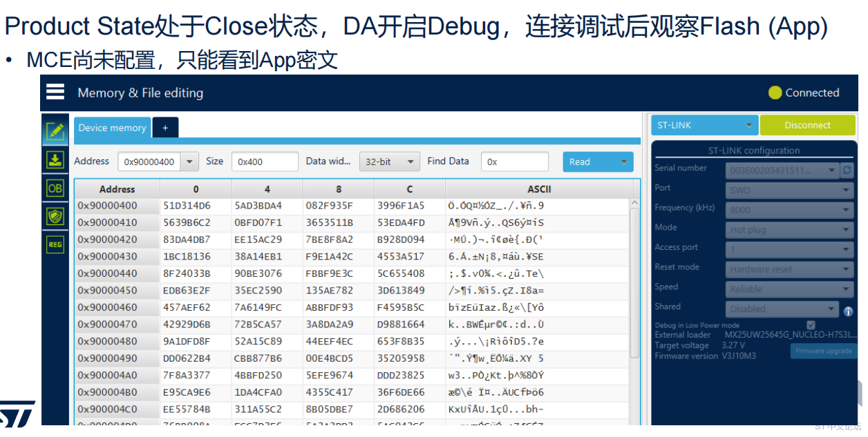Expand the Read button dropdown arrow
The width and height of the screenshot is (868, 437).
tap(625, 162)
